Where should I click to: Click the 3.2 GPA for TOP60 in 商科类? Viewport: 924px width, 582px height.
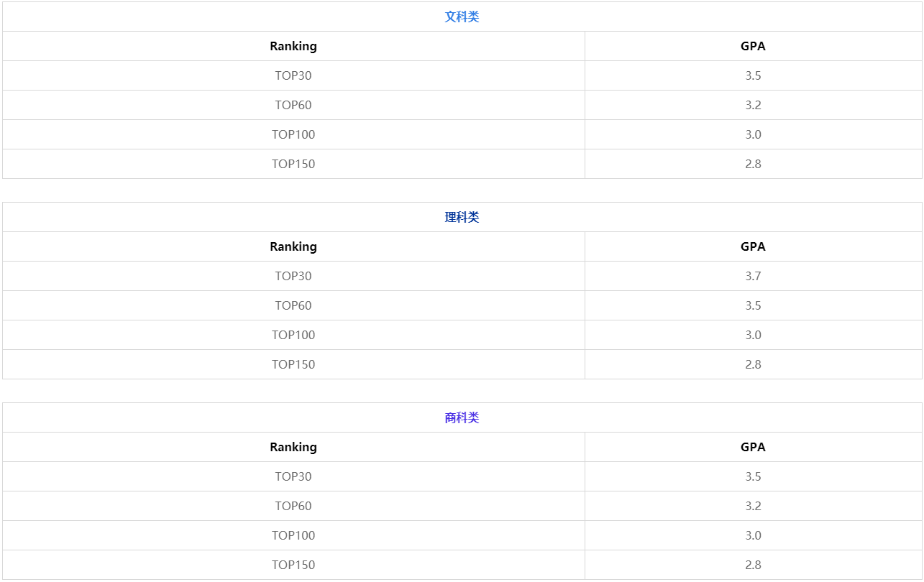coord(753,506)
